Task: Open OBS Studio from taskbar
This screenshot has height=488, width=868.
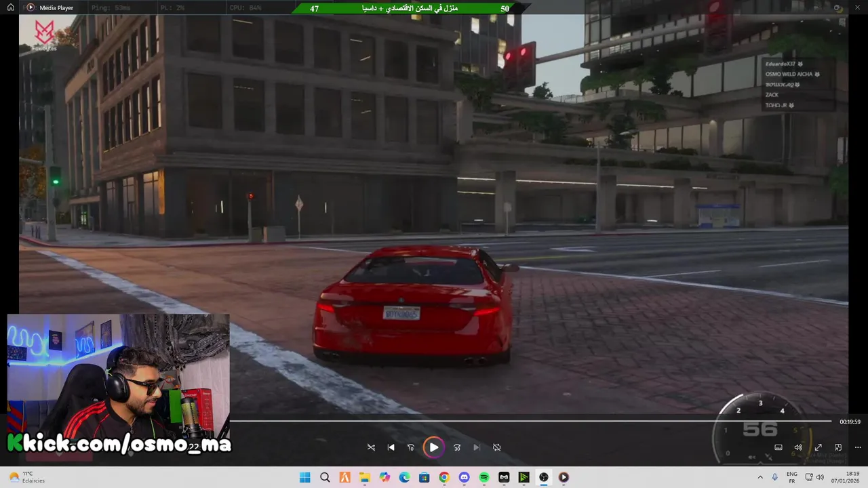Action: pos(544,477)
